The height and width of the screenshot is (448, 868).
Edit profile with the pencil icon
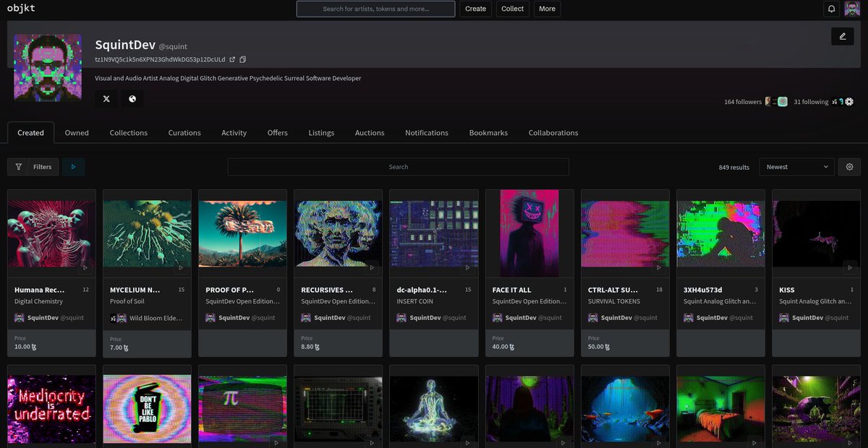[x=843, y=36]
